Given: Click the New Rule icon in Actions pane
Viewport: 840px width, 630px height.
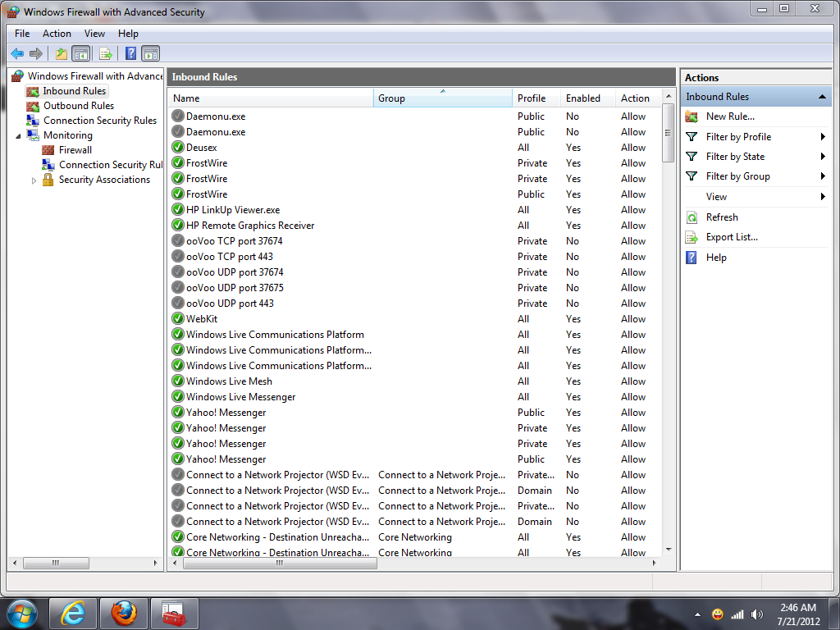Looking at the screenshot, I should pyautogui.click(x=692, y=116).
